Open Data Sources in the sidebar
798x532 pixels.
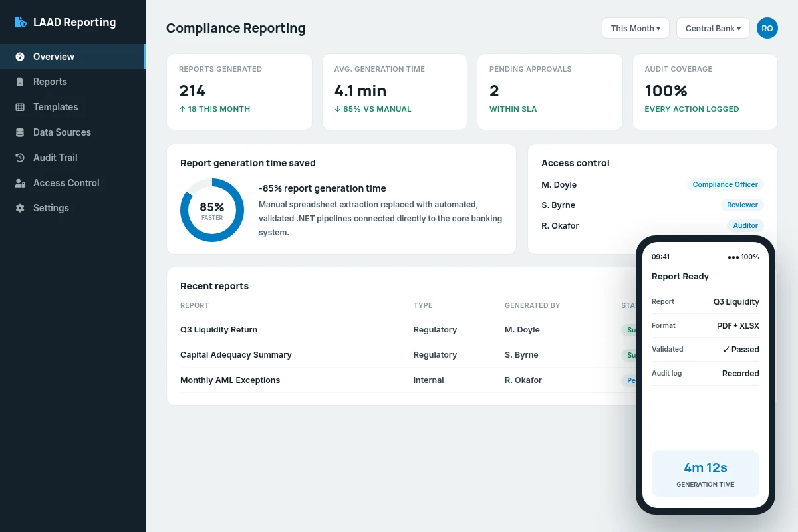click(x=73, y=132)
